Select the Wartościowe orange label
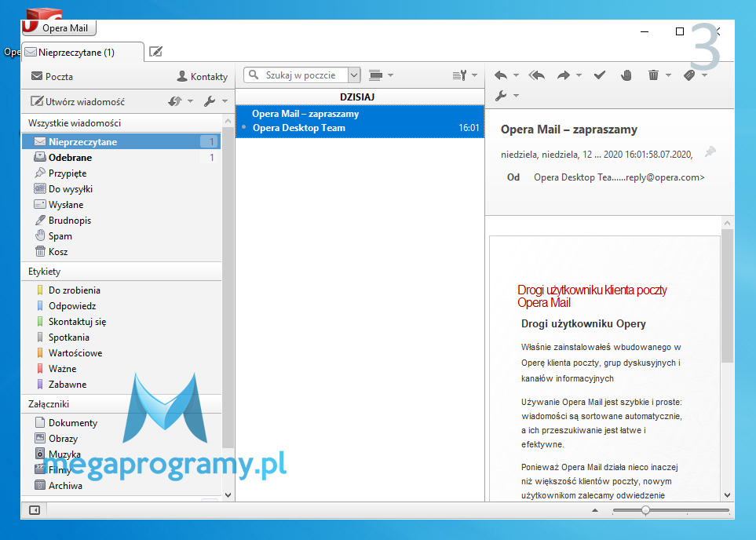The height and width of the screenshot is (540, 756). (x=122, y=353)
